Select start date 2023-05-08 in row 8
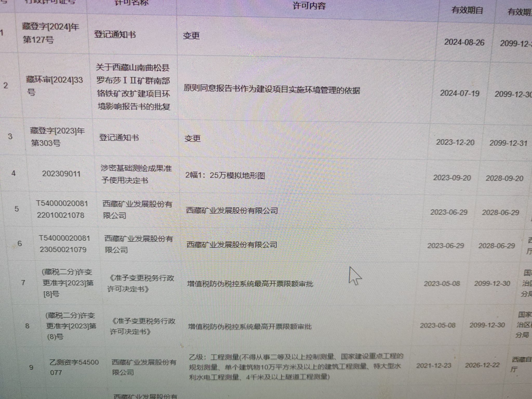 click(438, 325)
